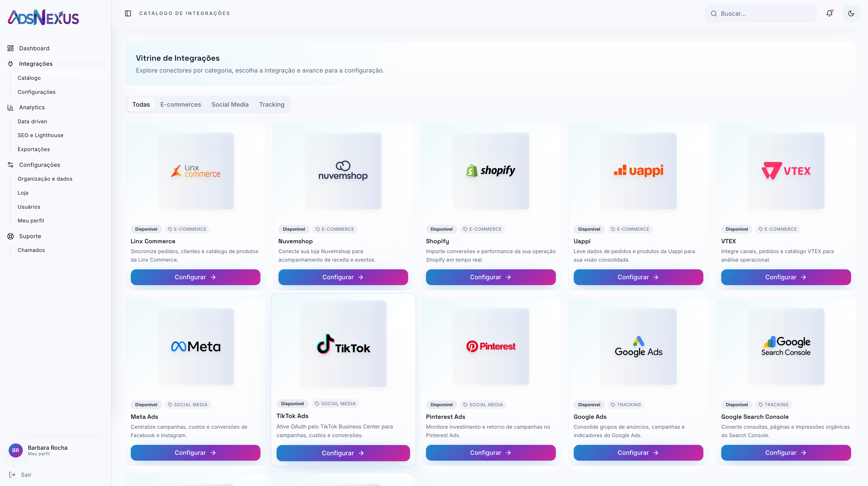Click the TRACKING tag on Google Ads card
Screen dimensions: 868x486
[x=626, y=405]
